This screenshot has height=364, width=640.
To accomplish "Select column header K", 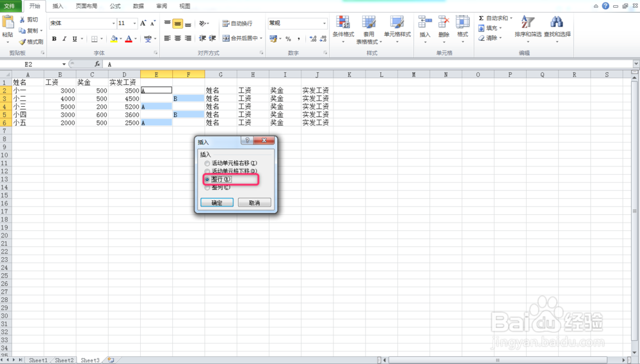I will 349,74.
